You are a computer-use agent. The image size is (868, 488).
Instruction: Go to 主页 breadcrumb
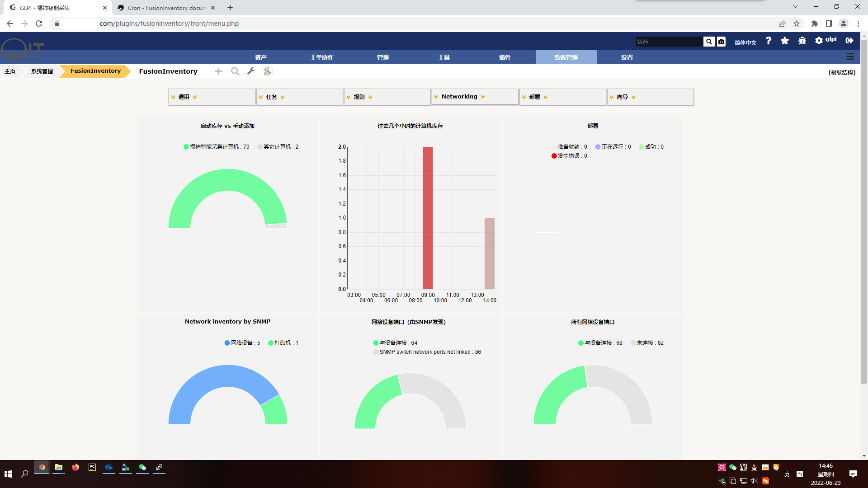10,71
